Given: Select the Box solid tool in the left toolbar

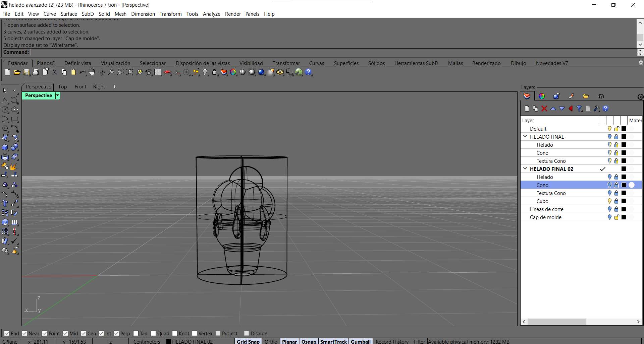Looking at the screenshot, I should click(x=5, y=147).
